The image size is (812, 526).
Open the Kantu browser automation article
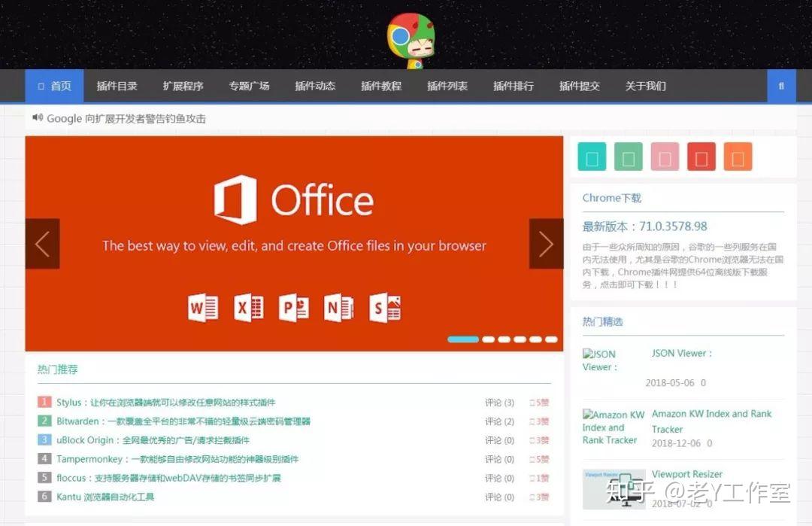(105, 497)
